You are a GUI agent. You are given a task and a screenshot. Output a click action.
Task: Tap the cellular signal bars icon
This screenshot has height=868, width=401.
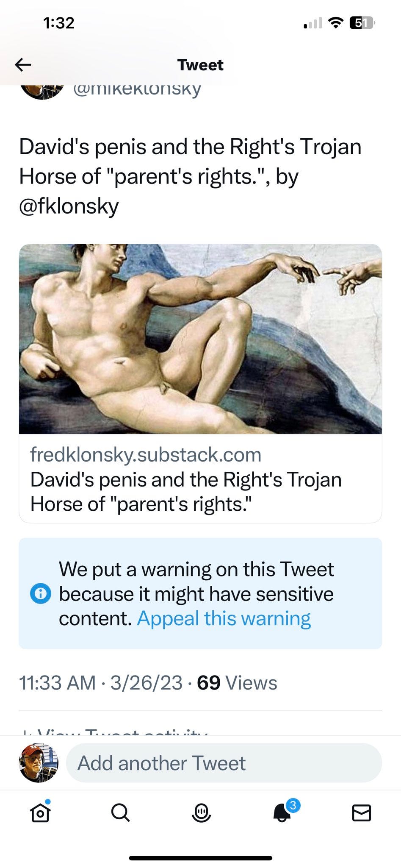313,23
